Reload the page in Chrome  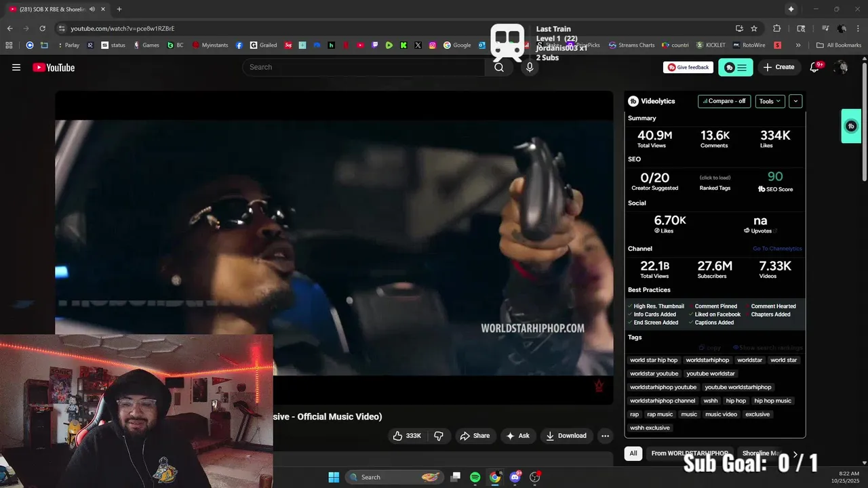click(42, 28)
